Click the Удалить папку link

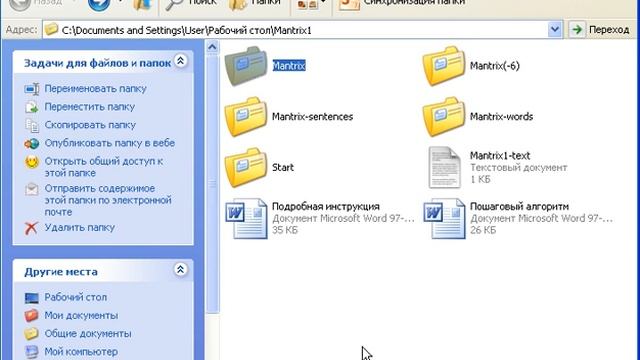point(80,228)
